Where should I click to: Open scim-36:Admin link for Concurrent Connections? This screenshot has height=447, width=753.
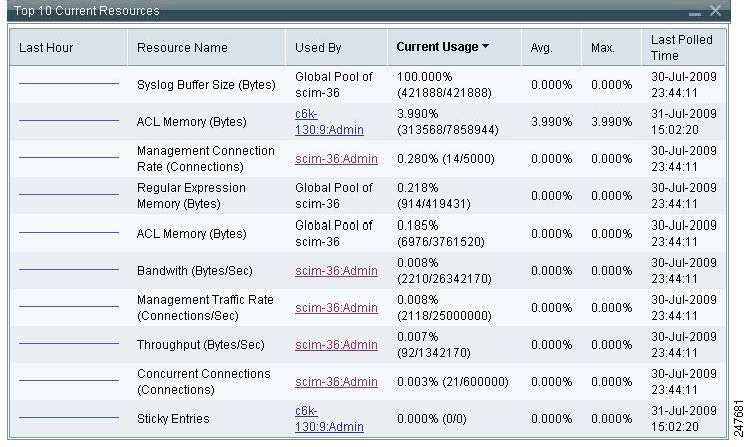pos(336,382)
